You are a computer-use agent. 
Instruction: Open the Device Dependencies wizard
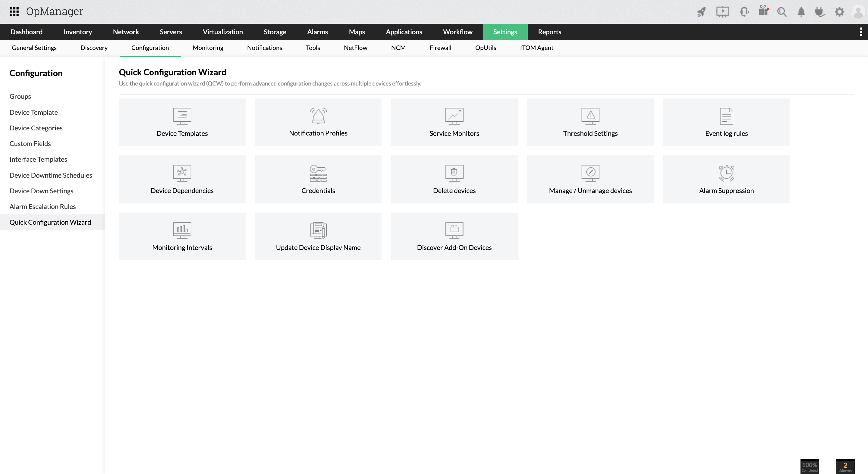182,179
